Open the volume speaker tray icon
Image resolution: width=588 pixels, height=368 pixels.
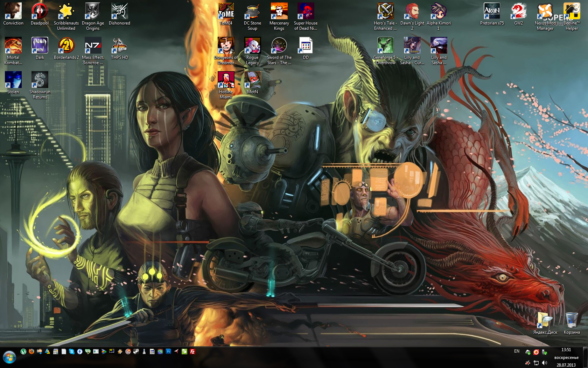point(544,363)
